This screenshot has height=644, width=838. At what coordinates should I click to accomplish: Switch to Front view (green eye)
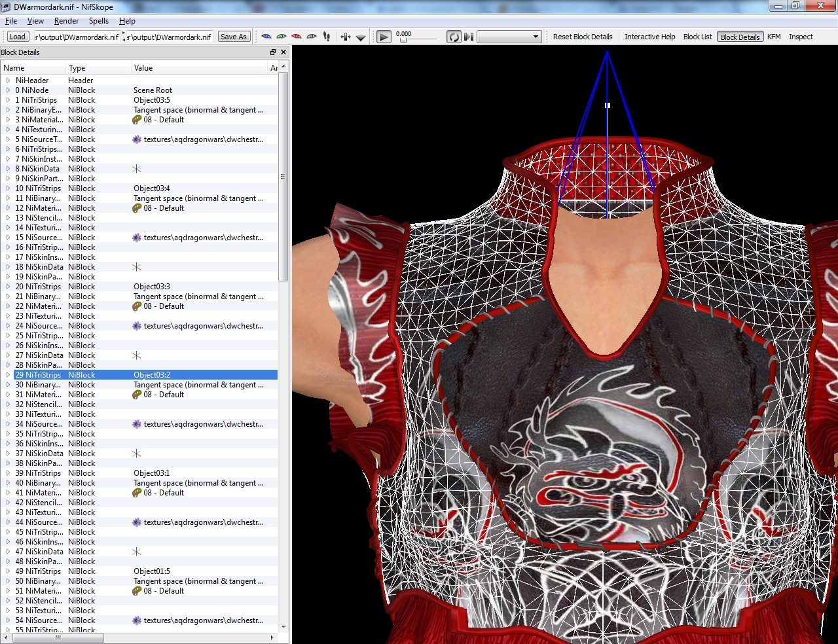click(281, 37)
